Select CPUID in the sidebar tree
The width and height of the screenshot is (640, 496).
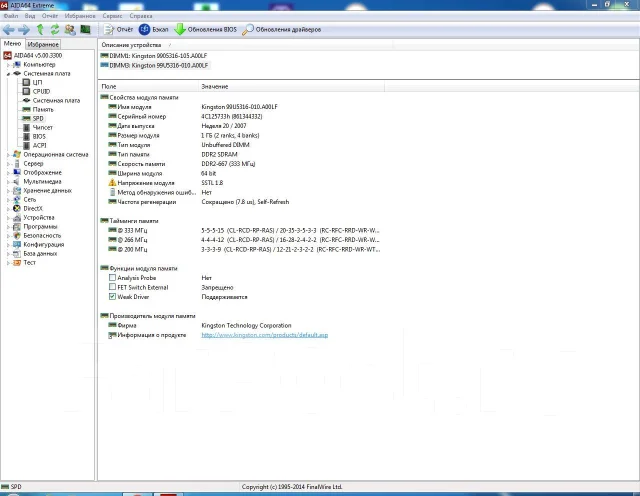pyautogui.click(x=41, y=91)
